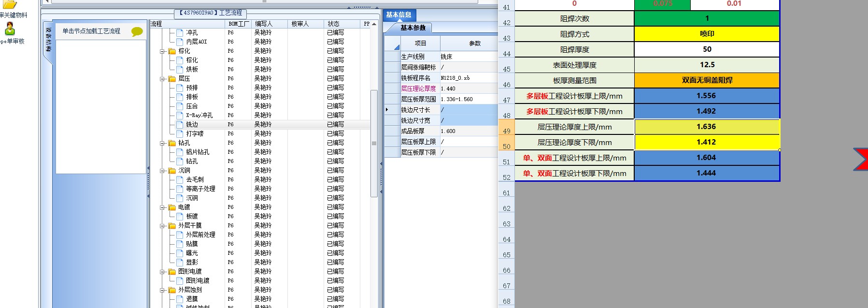868x308 pixels.
Task: Select spreadsheet row header 49
Action: (x=506, y=127)
